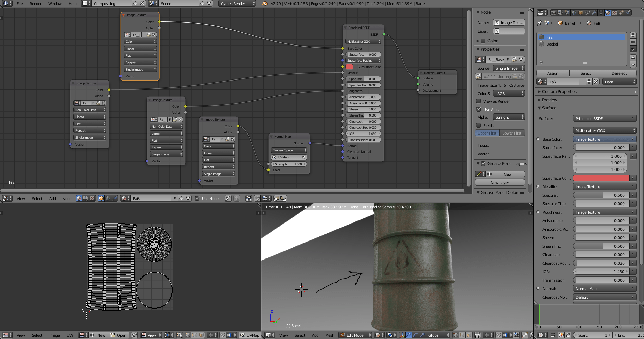Open the Edit Mode selector dropdown
Image resolution: width=644 pixels, height=339 pixels.
355,335
